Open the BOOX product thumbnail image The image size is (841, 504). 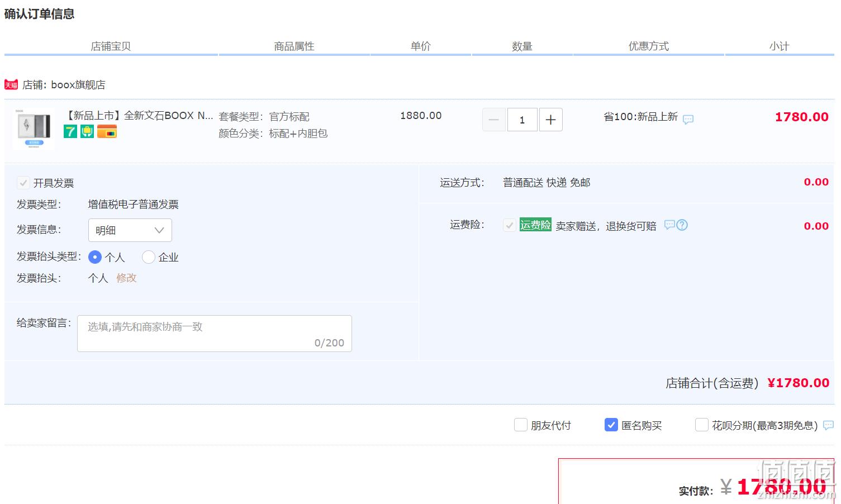34,128
